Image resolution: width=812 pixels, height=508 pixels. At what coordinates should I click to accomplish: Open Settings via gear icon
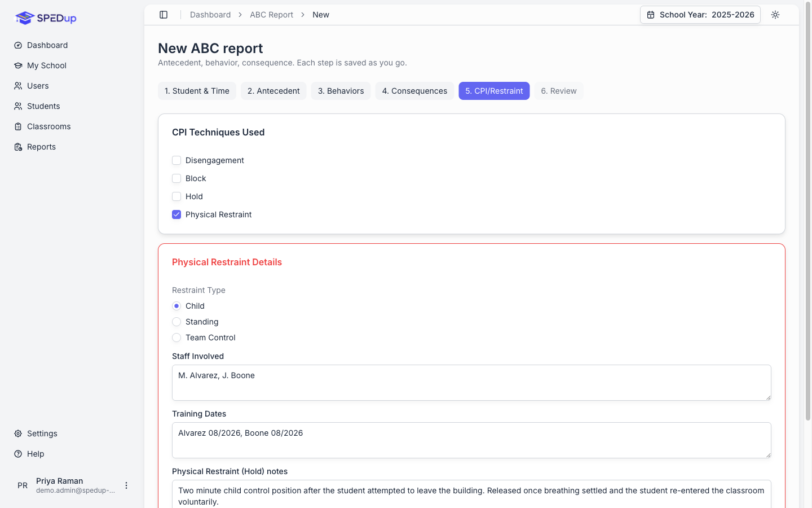click(x=18, y=433)
